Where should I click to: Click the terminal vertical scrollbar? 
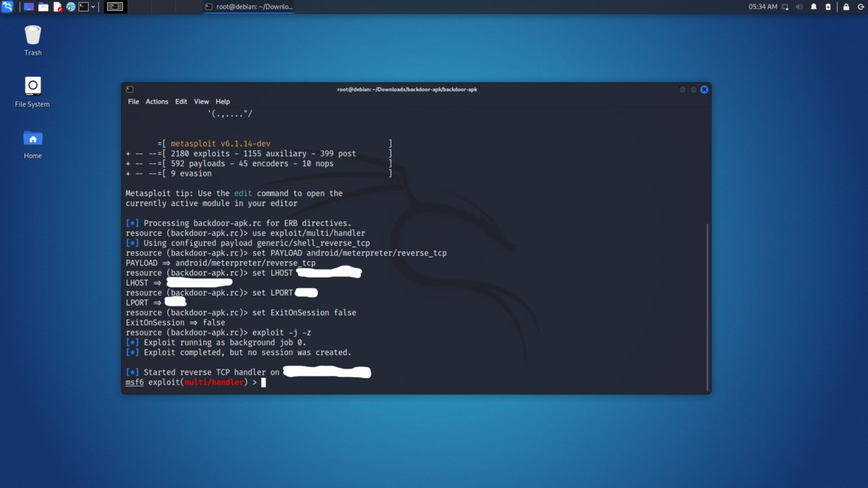coord(707,307)
